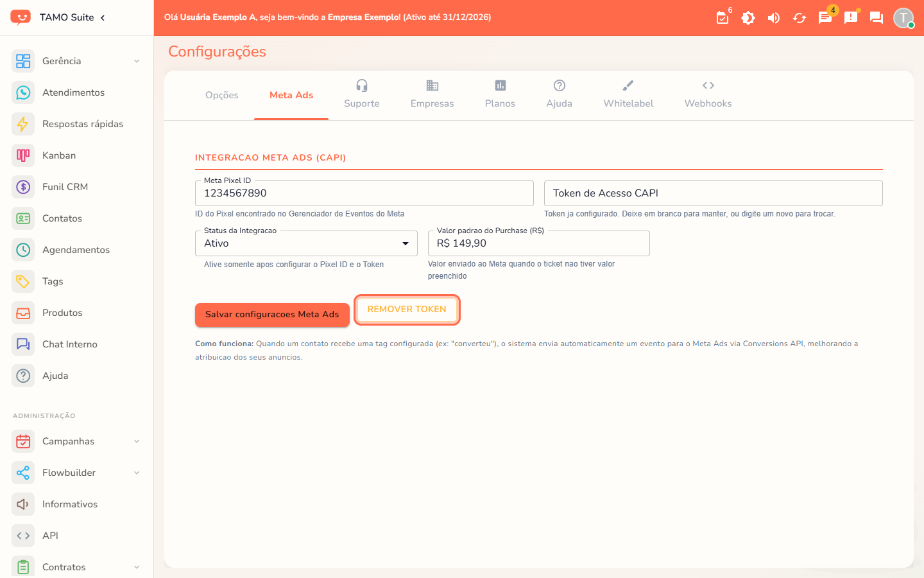This screenshot has width=924, height=578.
Task: Focus the Meta Pixel ID field
Action: [x=364, y=193]
